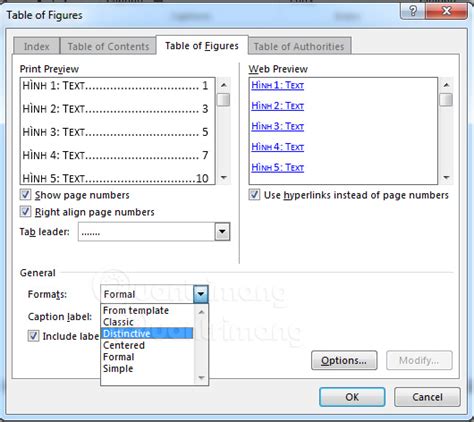
Task: Choose Classic format option
Action: tap(147, 322)
